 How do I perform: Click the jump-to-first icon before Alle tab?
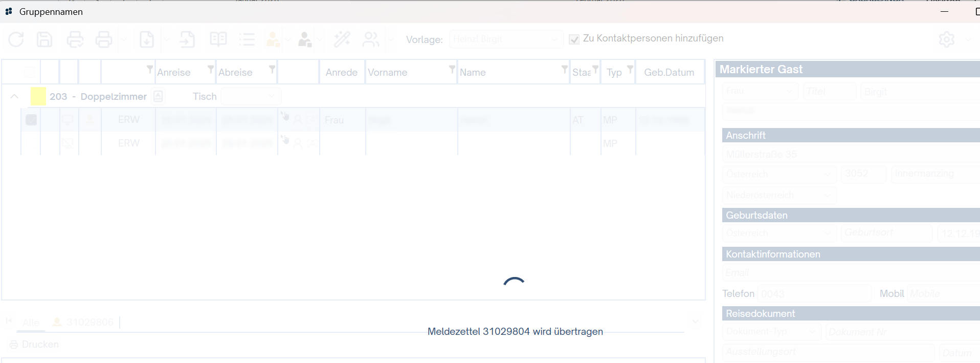[9, 321]
